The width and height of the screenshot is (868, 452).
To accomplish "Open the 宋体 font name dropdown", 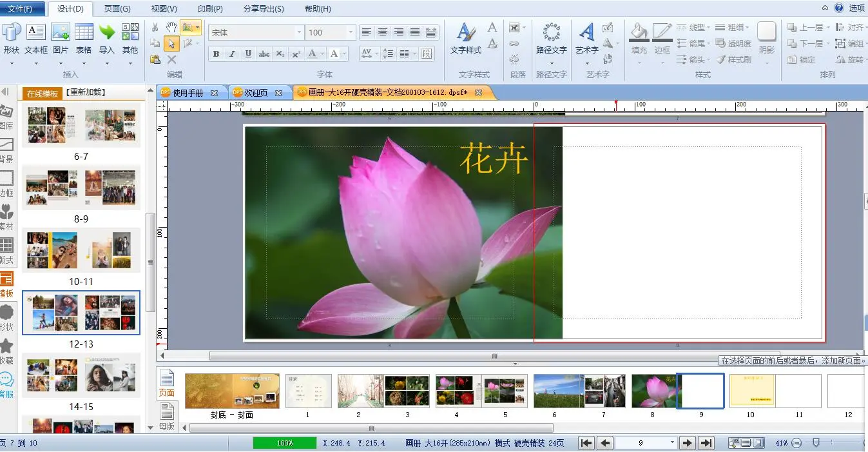I will pos(299,32).
